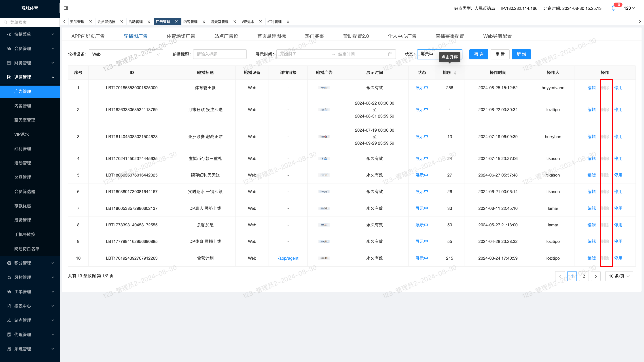This screenshot has width=644, height=362.
Task: Close the 奖品管理 tab
Action: (91, 22)
